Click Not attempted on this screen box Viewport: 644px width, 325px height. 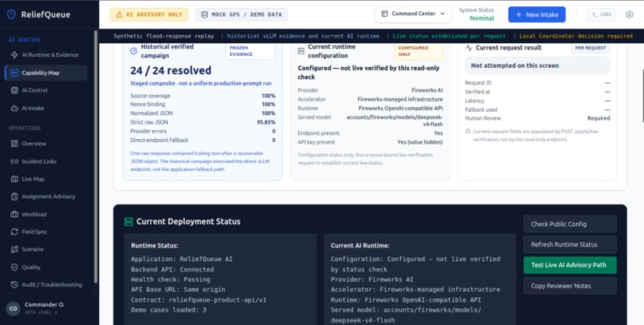click(x=537, y=65)
